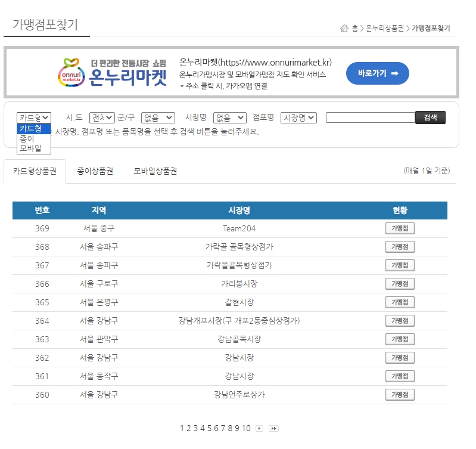Go to page 7 of results
The width and height of the screenshot is (476, 449).
point(223,428)
